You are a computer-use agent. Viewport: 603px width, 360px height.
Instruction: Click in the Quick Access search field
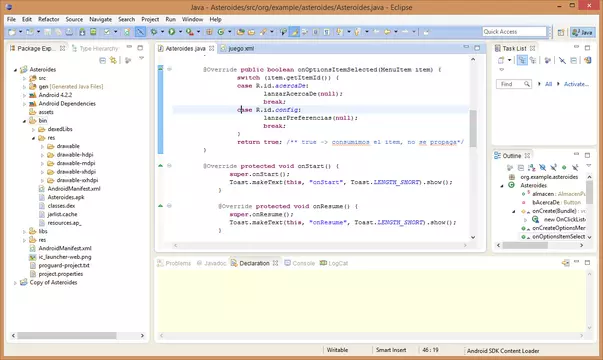click(x=514, y=32)
